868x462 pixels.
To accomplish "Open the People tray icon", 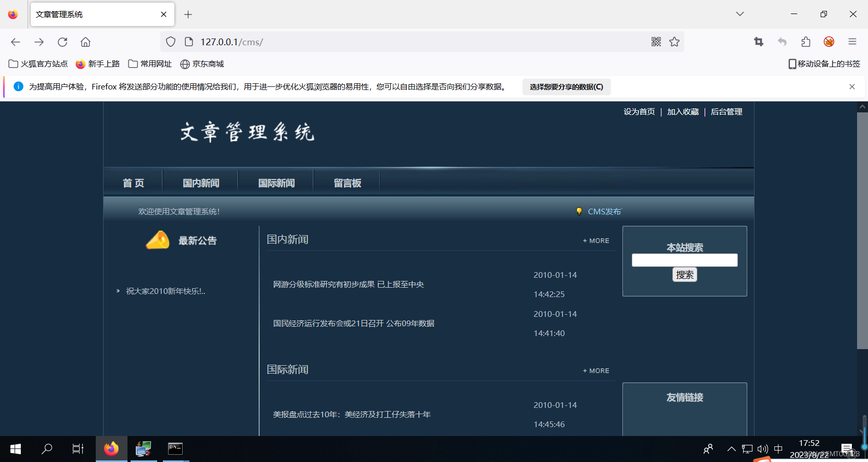I will pos(708,449).
